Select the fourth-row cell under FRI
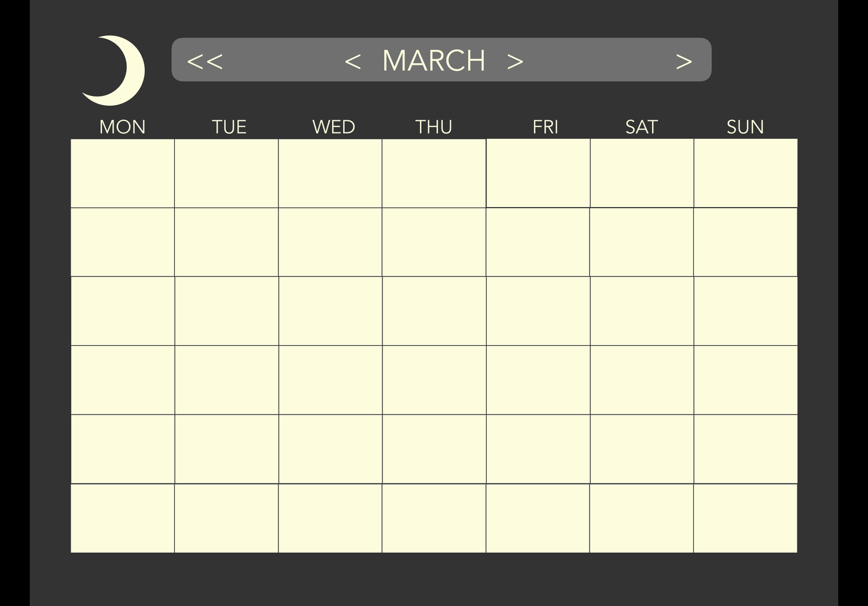The width and height of the screenshot is (868, 606). click(x=539, y=380)
